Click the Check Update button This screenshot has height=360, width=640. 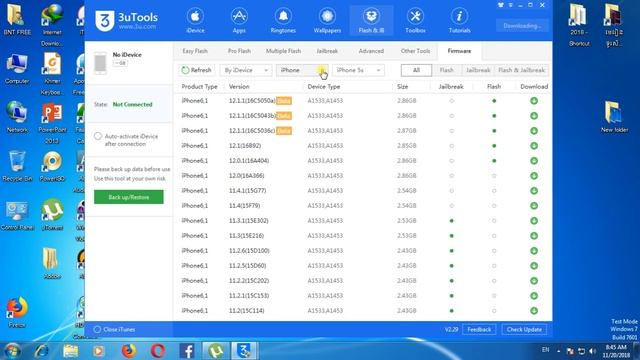(524, 329)
